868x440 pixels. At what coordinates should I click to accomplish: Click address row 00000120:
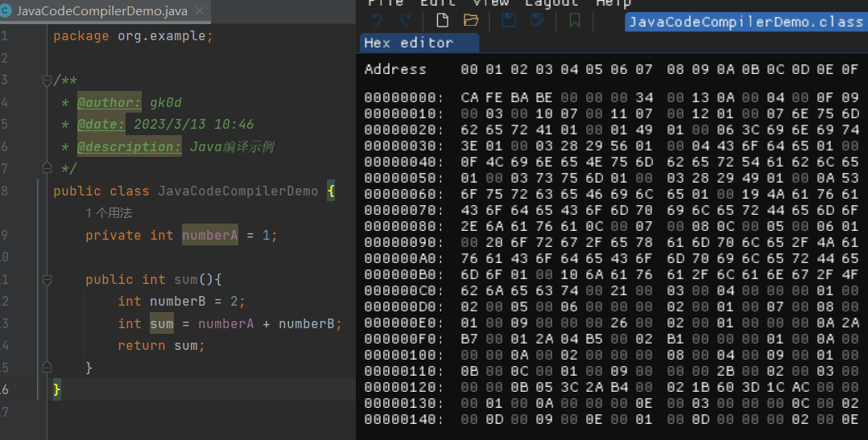click(404, 387)
